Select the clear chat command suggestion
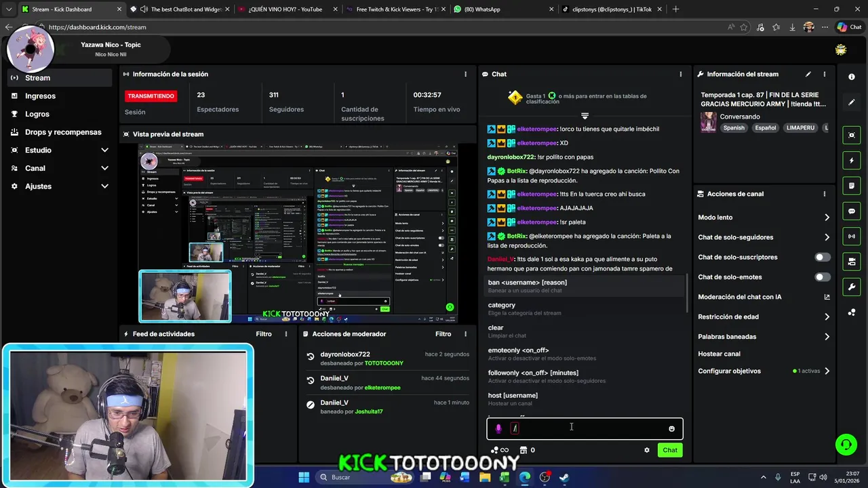868x488 pixels. 585,331
